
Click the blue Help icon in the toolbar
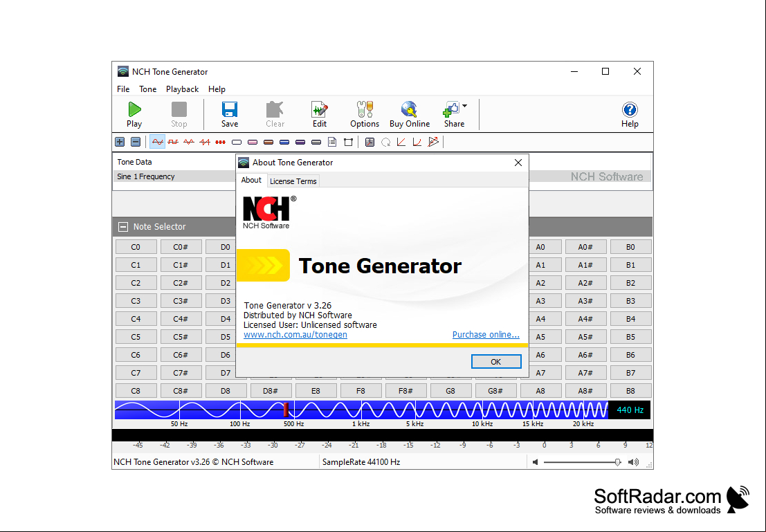pos(630,109)
